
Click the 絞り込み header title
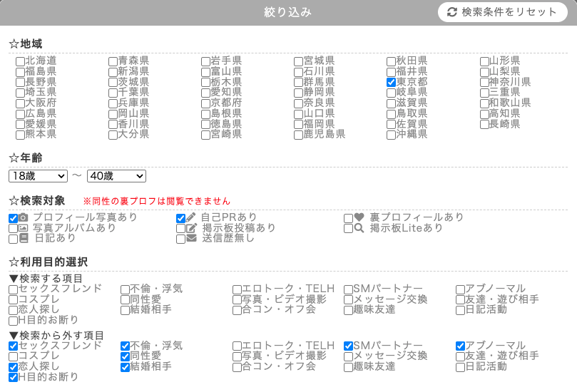coord(288,12)
